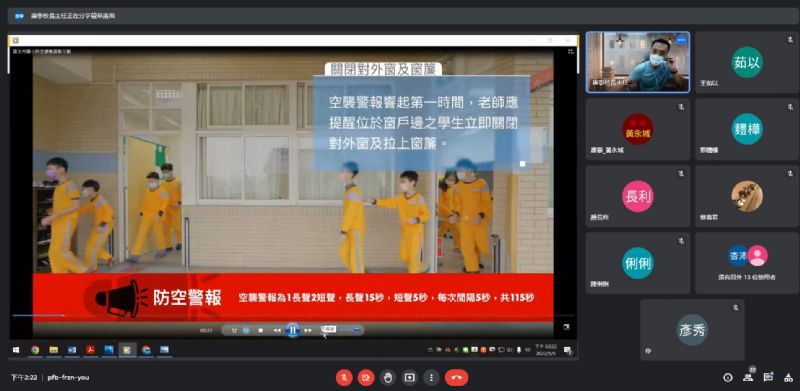Open meeting details info icon

click(x=728, y=378)
